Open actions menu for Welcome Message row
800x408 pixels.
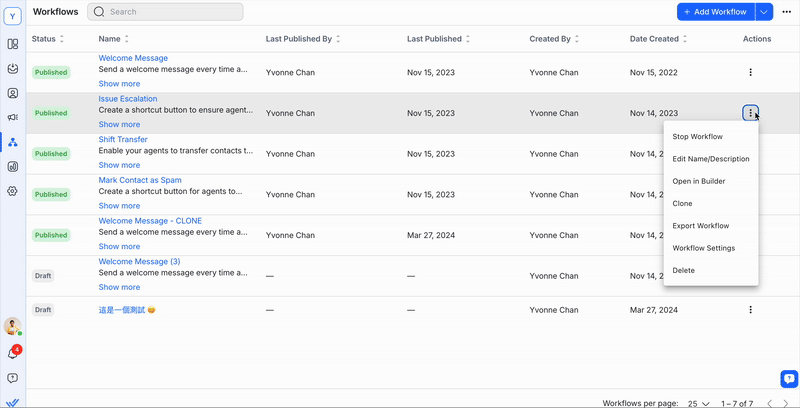pyautogui.click(x=750, y=72)
